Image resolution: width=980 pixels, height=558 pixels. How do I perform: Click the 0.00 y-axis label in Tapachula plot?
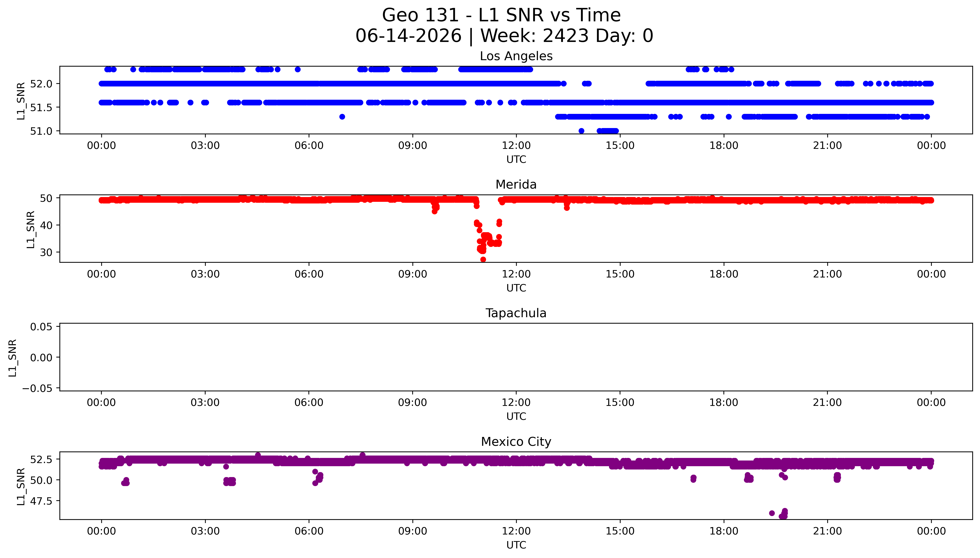click(41, 358)
